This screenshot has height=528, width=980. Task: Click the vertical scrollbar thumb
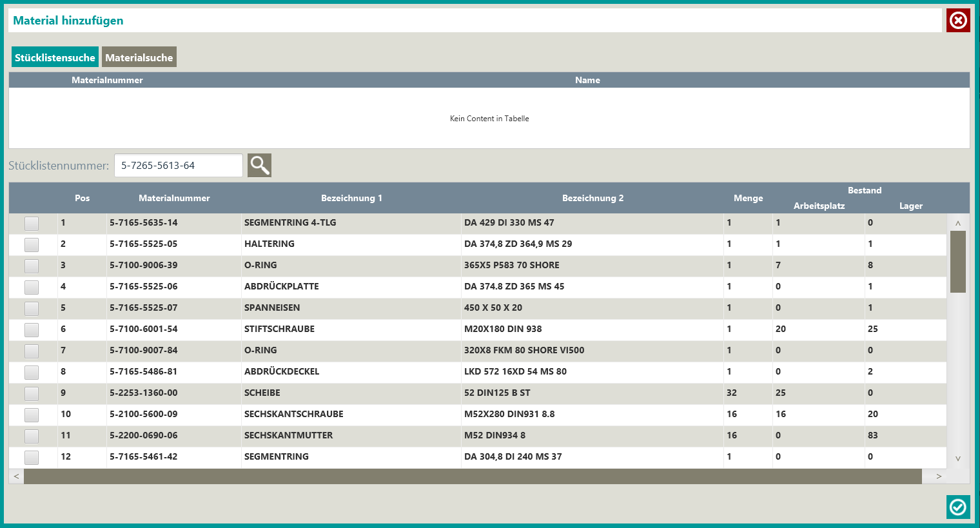[958, 261]
